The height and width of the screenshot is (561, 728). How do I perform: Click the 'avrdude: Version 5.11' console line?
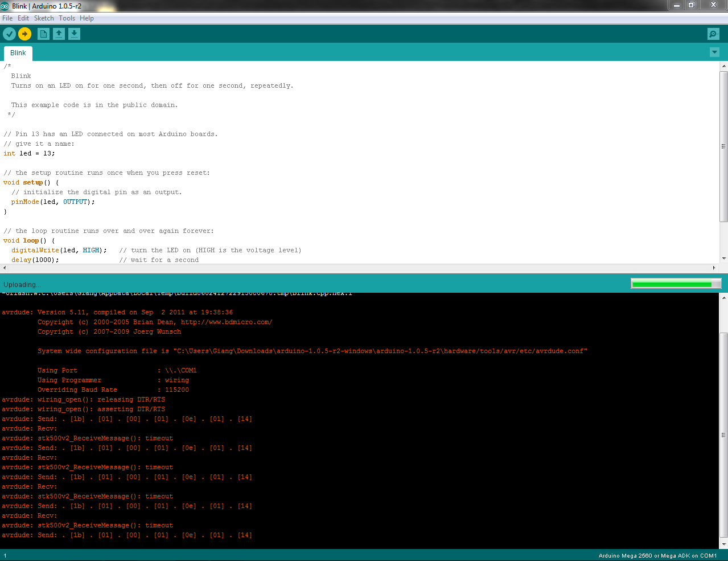pyautogui.click(x=117, y=312)
